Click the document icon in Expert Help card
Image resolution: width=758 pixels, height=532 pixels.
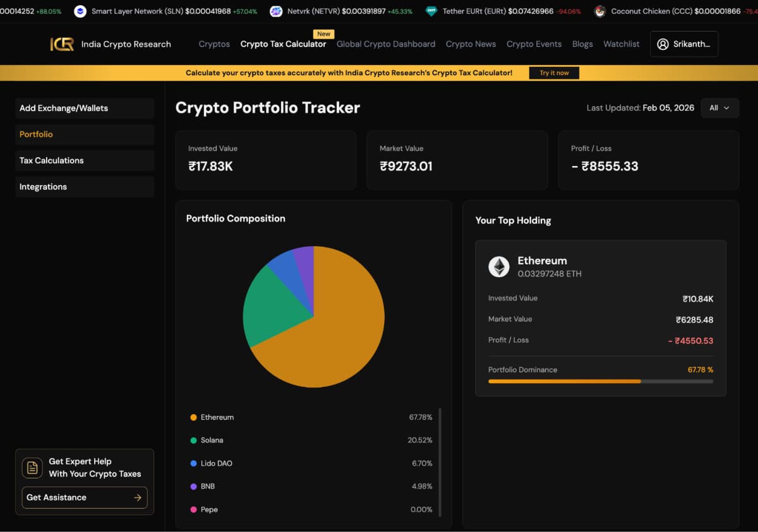pyautogui.click(x=32, y=468)
